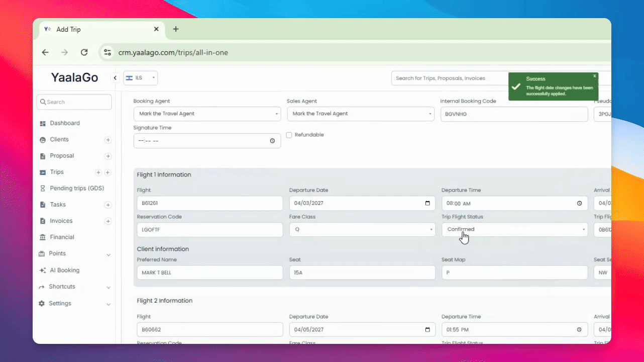The width and height of the screenshot is (644, 362).
Task: Open the Trips sidebar icon
Action: (43, 172)
